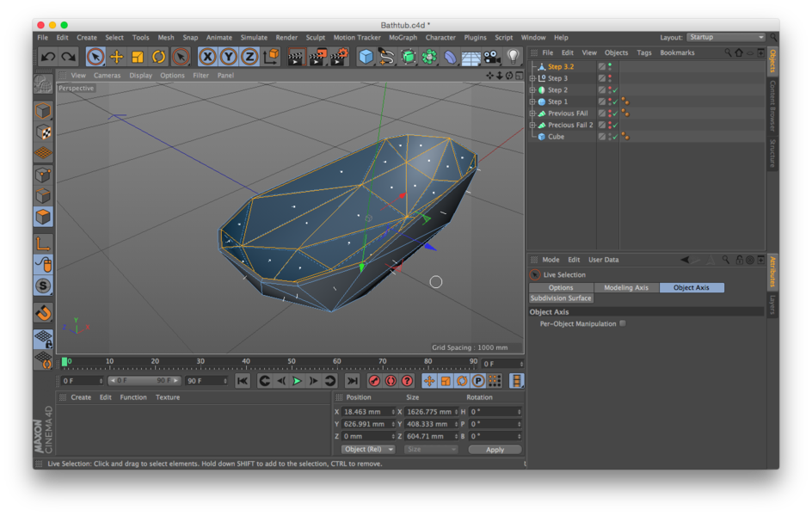Select the Scale tool
Image resolution: width=812 pixels, height=516 pixels.
coord(138,57)
